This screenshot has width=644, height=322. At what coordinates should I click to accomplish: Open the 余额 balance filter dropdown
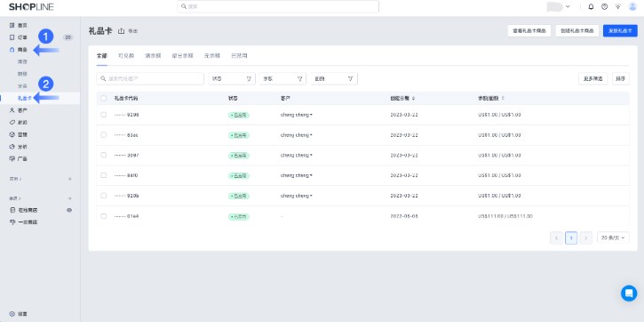[282, 78]
